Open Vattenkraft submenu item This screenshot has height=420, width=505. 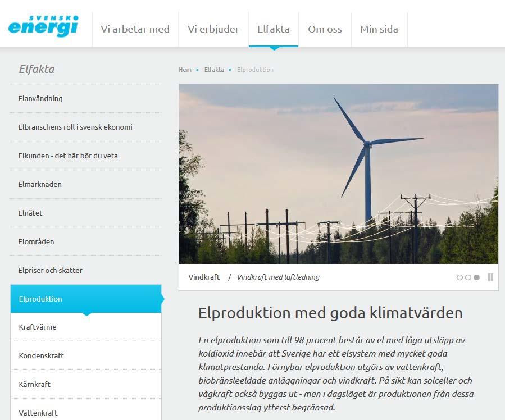click(x=86, y=410)
